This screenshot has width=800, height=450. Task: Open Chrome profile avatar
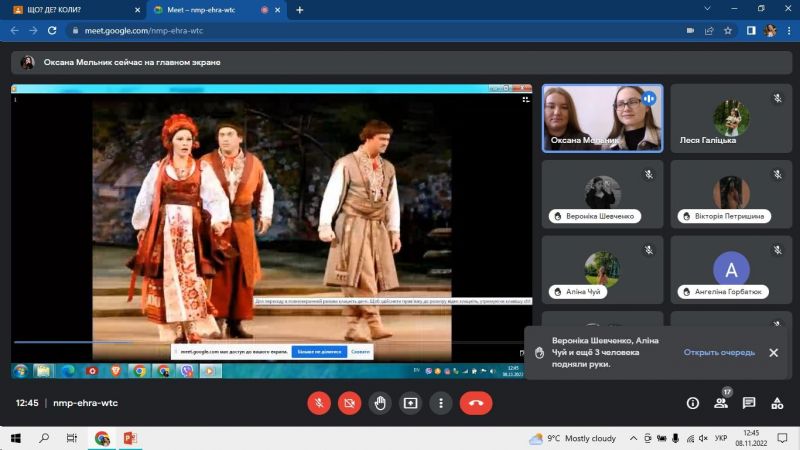point(770,31)
